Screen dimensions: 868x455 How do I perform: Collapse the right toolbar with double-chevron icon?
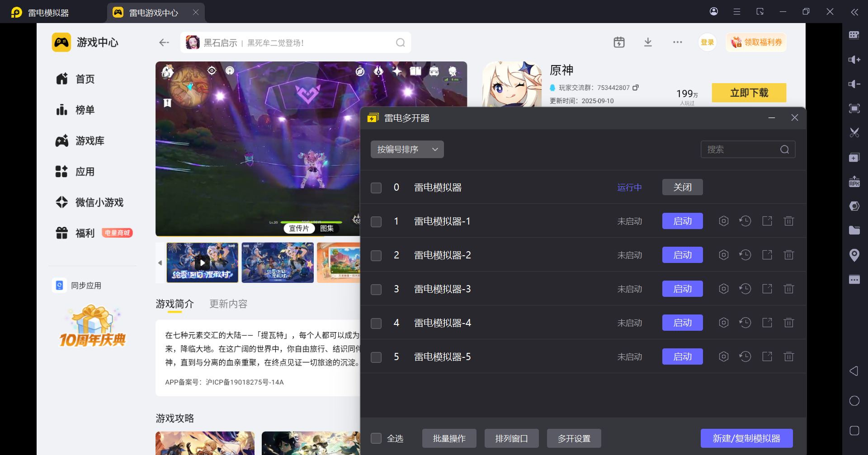(854, 12)
